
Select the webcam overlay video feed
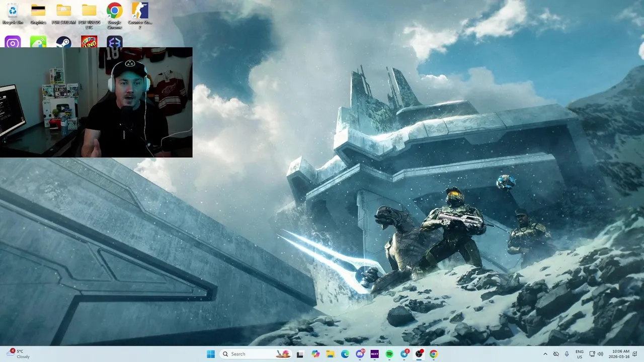pos(96,103)
